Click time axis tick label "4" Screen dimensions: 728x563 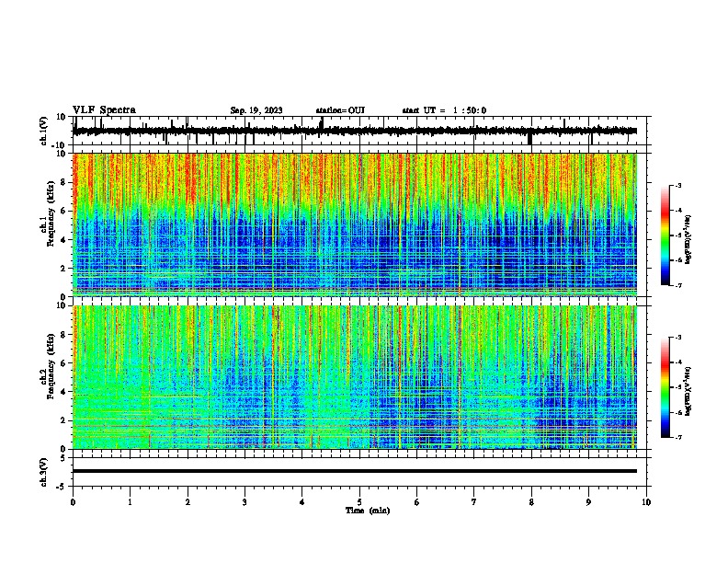[302, 502]
